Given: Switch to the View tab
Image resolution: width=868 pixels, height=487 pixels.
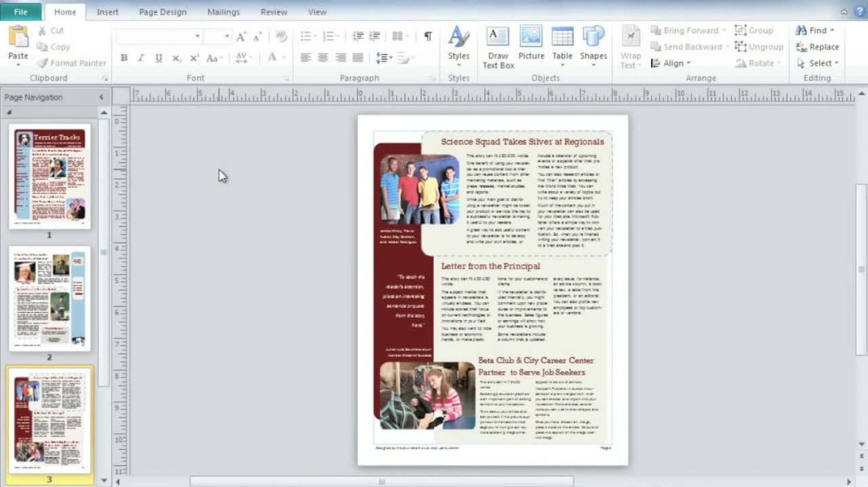Looking at the screenshot, I should coord(317,11).
